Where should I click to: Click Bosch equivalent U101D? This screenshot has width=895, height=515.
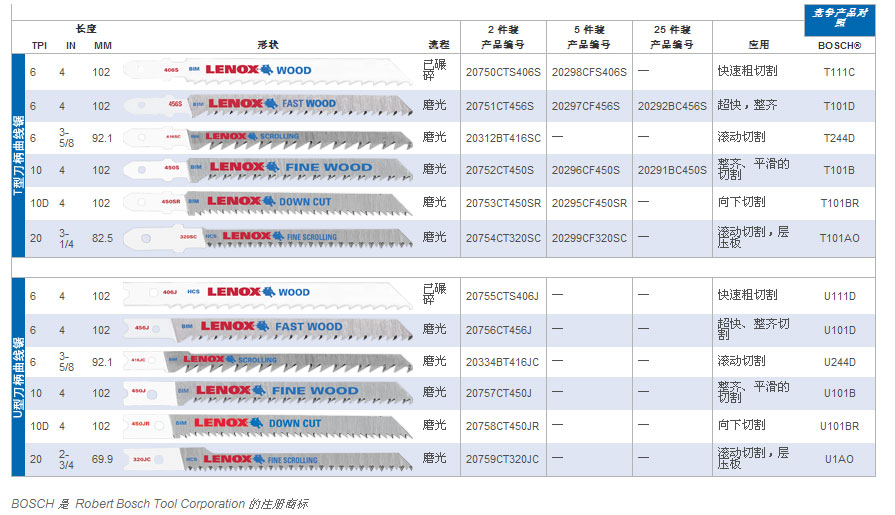click(839, 330)
